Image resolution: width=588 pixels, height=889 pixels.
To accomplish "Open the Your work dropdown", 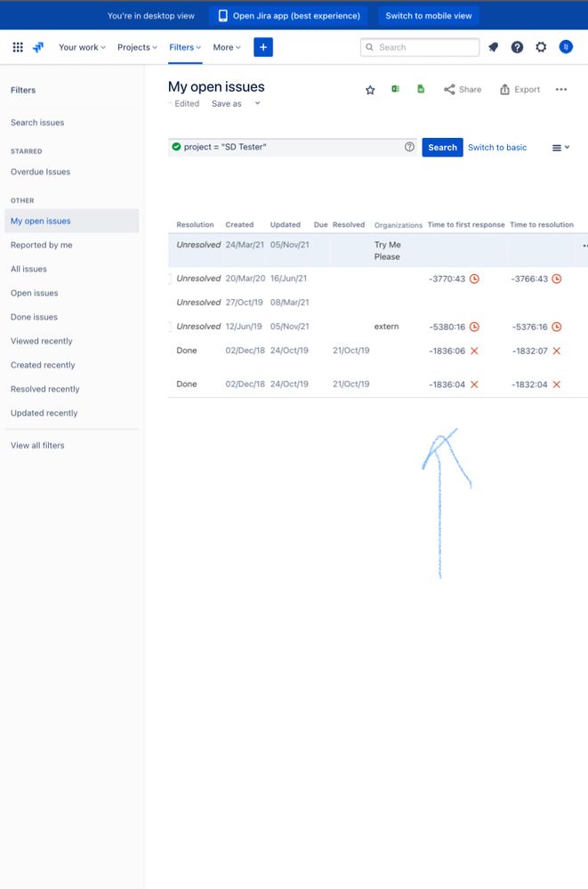I will coord(82,47).
